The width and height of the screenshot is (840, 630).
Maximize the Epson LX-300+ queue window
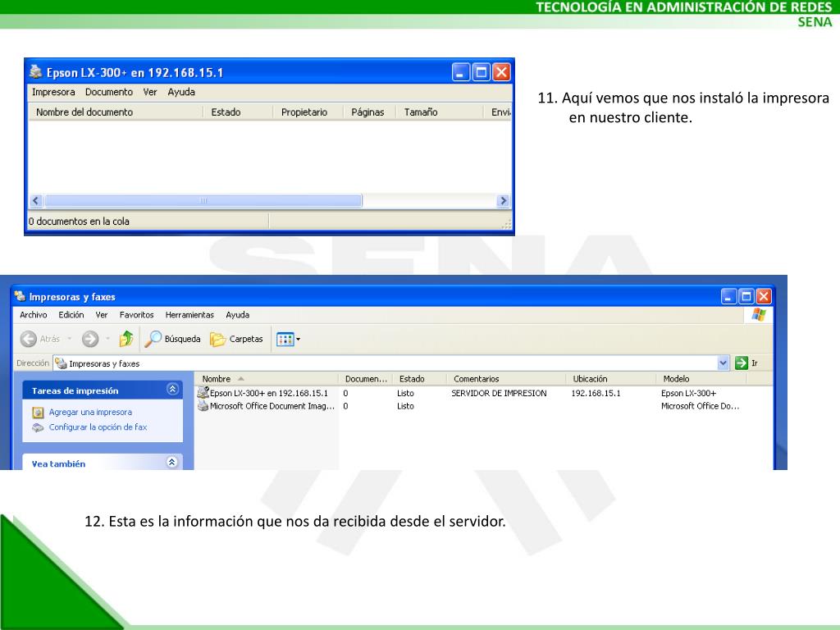(x=481, y=72)
